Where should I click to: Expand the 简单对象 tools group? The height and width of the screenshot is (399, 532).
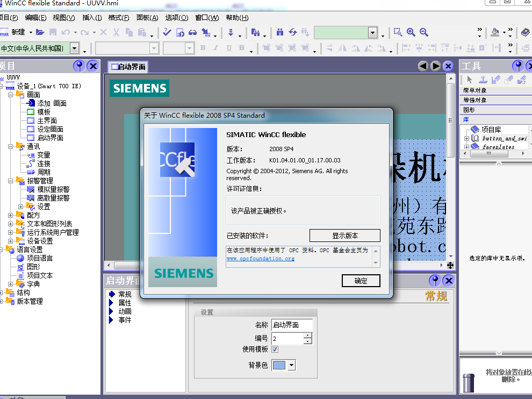[475, 90]
